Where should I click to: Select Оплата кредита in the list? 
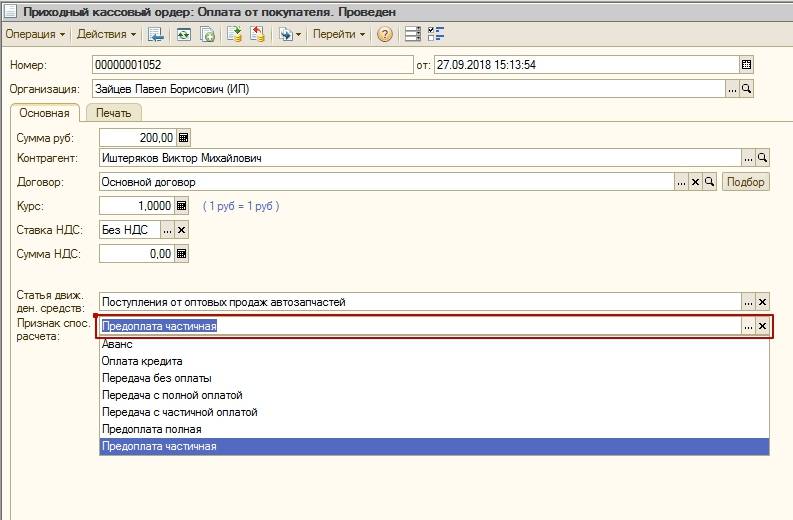142,361
